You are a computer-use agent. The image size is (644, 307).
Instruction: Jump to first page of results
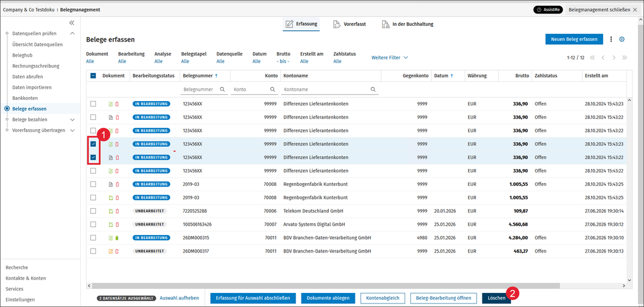click(x=592, y=57)
